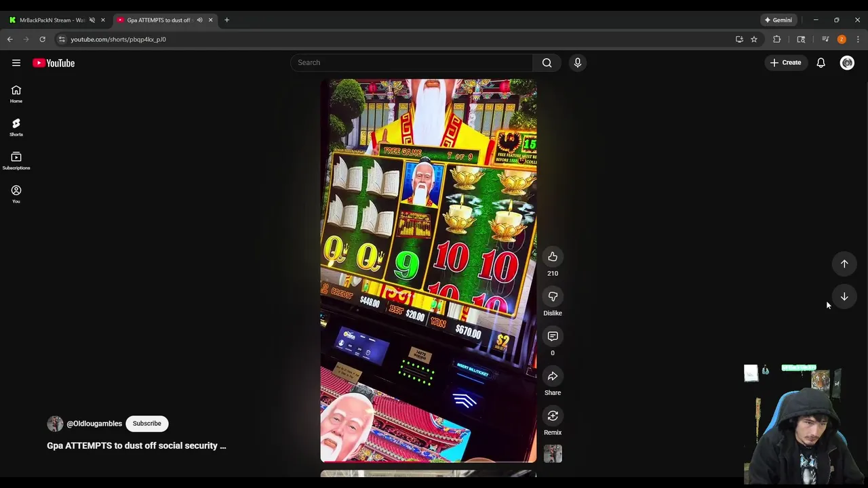Open a new browser tab
The width and height of the screenshot is (868, 488).
226,20
